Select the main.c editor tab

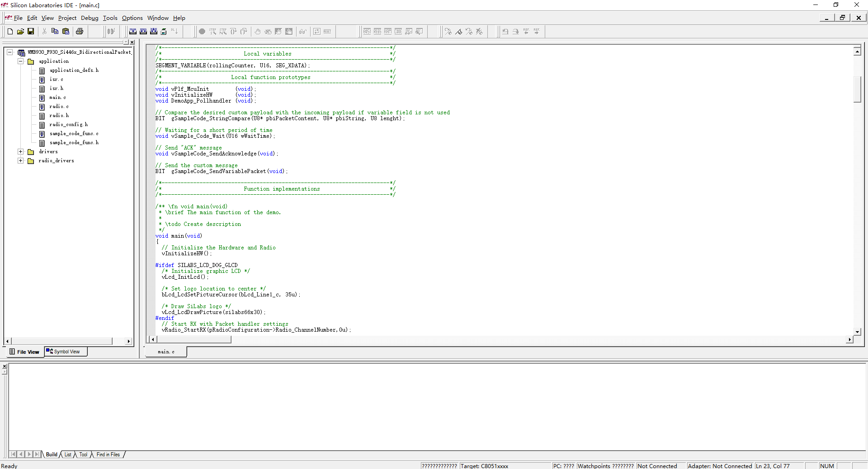click(166, 352)
